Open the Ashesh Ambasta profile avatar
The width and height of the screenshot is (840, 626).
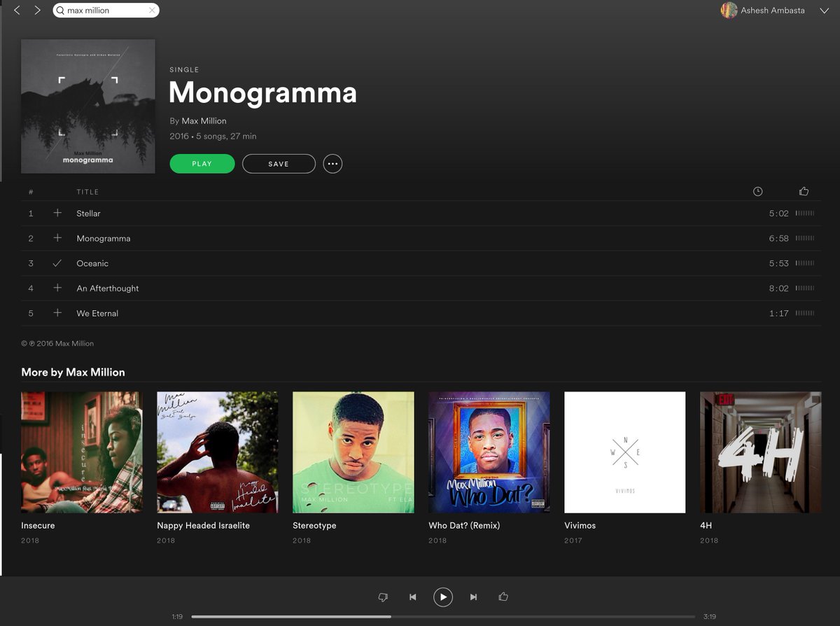tap(729, 11)
